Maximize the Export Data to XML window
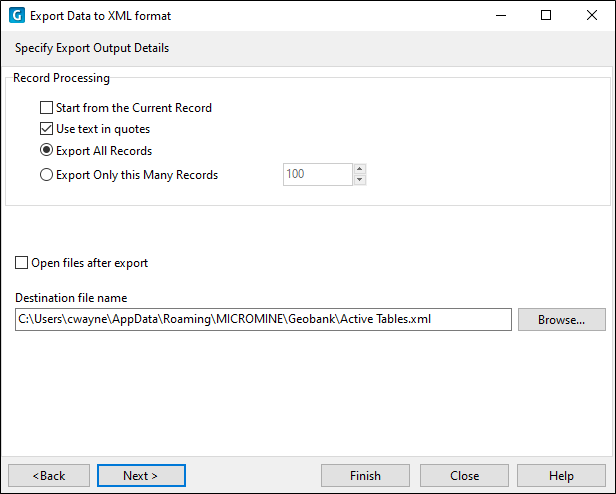 pyautogui.click(x=546, y=16)
